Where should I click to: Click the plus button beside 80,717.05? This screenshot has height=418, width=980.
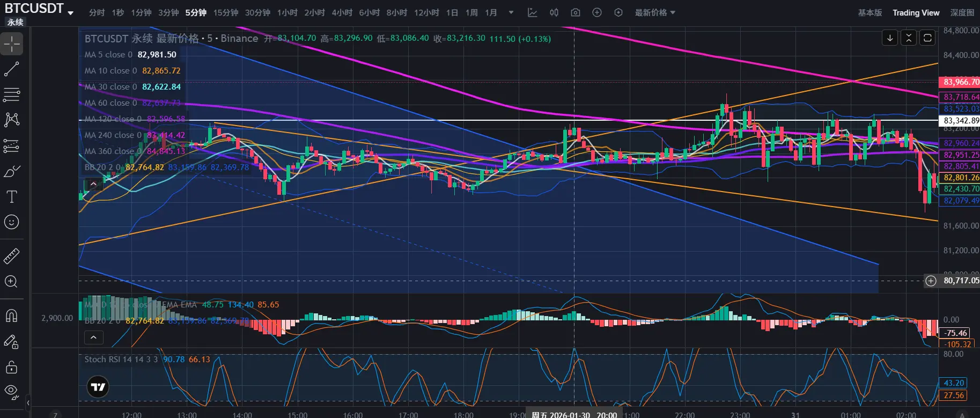tap(931, 281)
